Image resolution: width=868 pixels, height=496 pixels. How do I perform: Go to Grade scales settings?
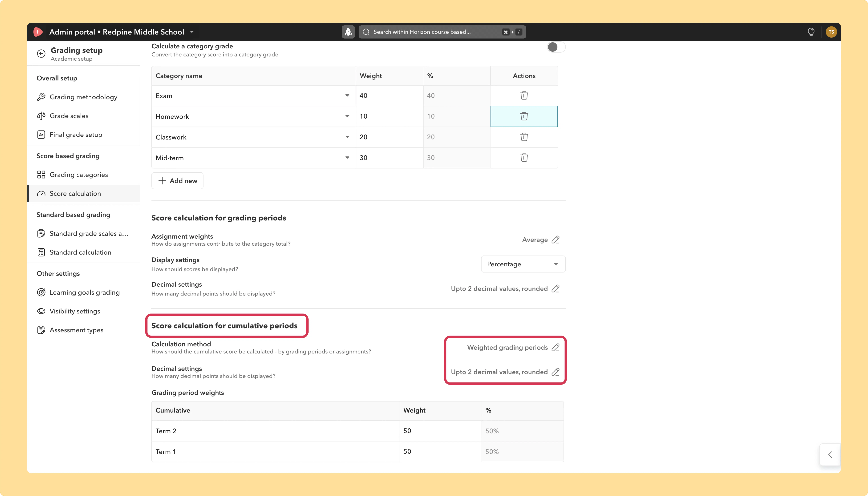(x=83, y=116)
